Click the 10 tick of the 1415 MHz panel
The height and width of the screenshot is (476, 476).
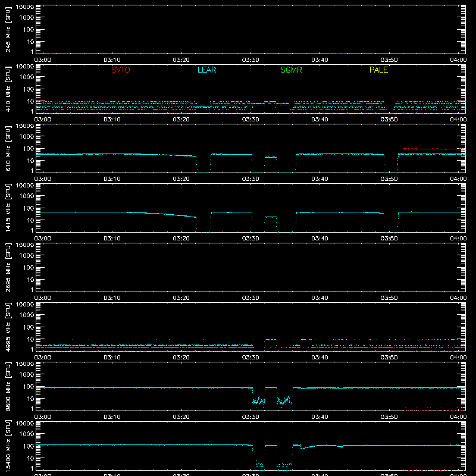(x=31, y=220)
